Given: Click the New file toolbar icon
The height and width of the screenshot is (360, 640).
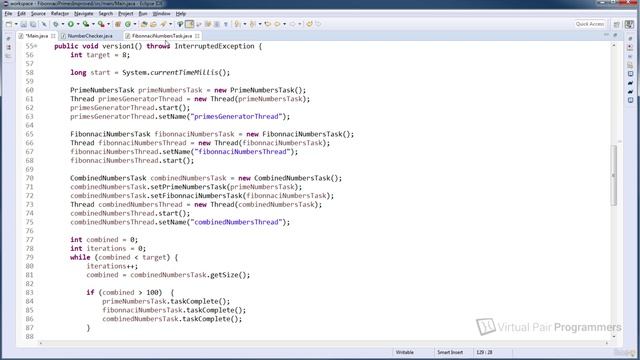Looking at the screenshot, I should click(9, 24).
